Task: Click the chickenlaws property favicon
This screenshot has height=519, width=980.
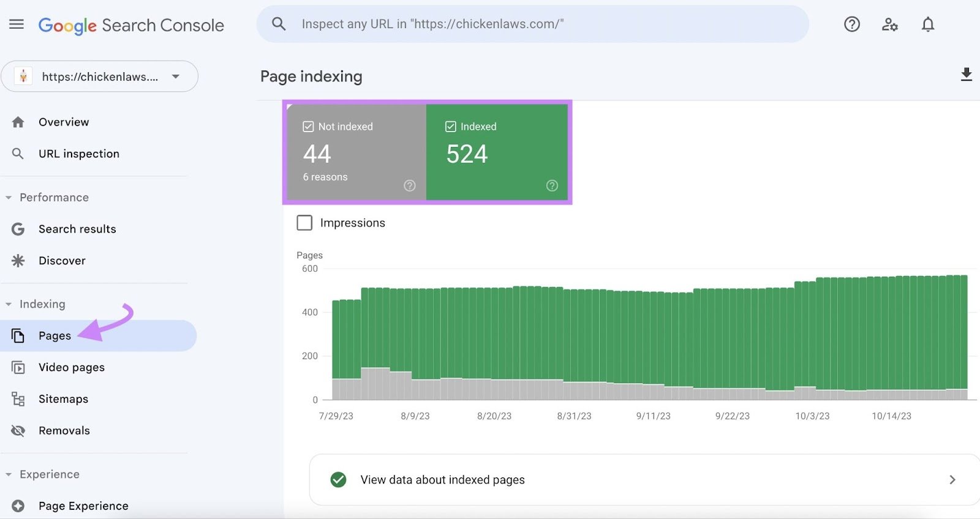Action: tap(23, 77)
